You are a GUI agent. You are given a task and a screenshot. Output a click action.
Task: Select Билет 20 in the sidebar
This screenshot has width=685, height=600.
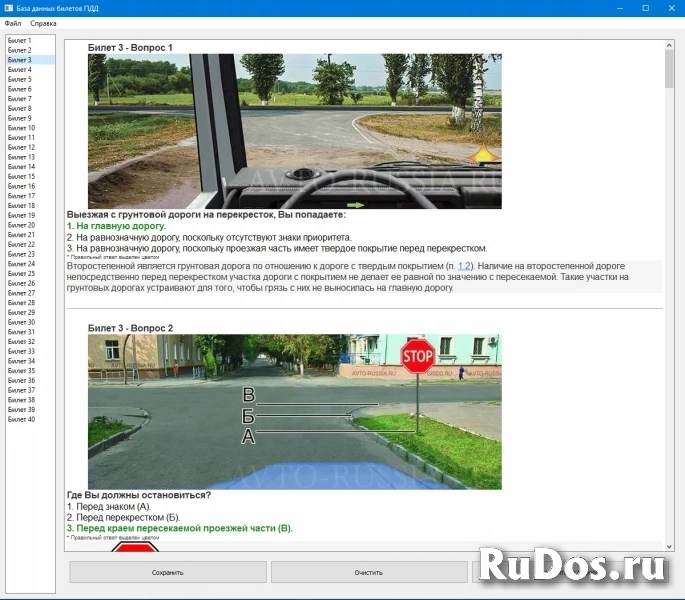(21, 225)
